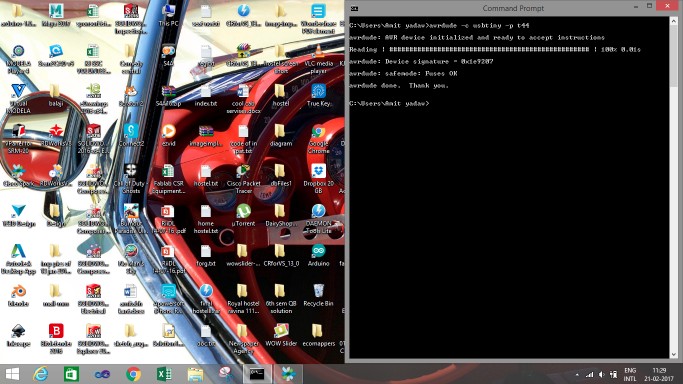Click the 'Device signature' output line
Image resolution: width=683 pixels, height=384 pixels.
click(x=421, y=61)
